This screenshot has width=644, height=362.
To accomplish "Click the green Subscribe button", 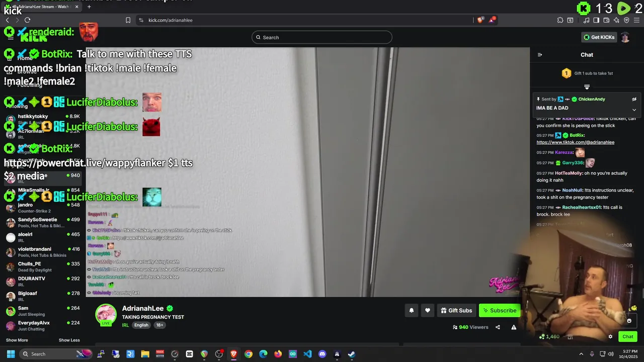I will pyautogui.click(x=500, y=311).
